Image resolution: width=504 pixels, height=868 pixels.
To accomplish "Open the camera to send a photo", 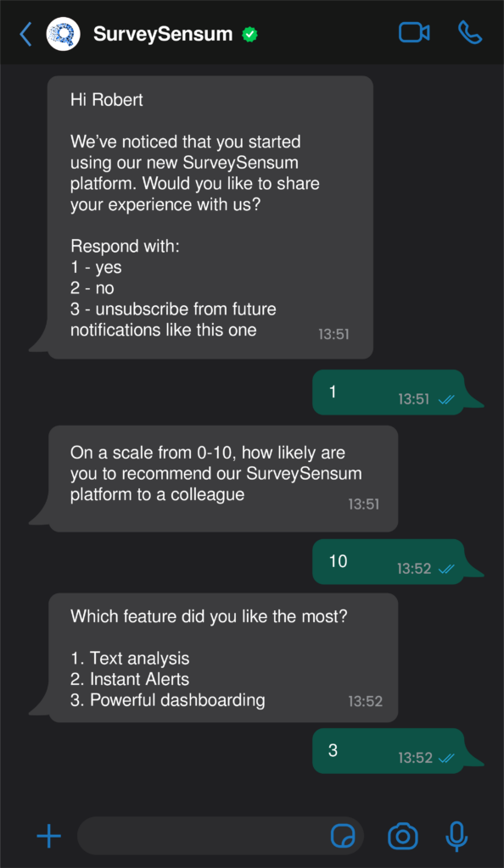I will click(402, 836).
